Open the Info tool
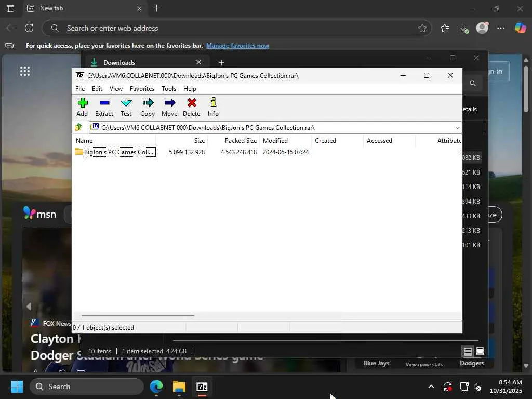Viewport: 532px width, 399px height. click(213, 107)
